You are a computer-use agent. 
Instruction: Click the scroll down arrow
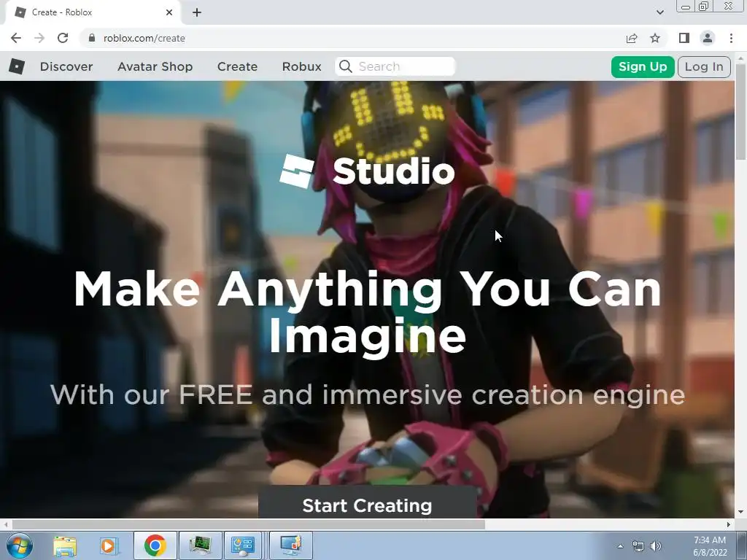pyautogui.click(x=741, y=513)
